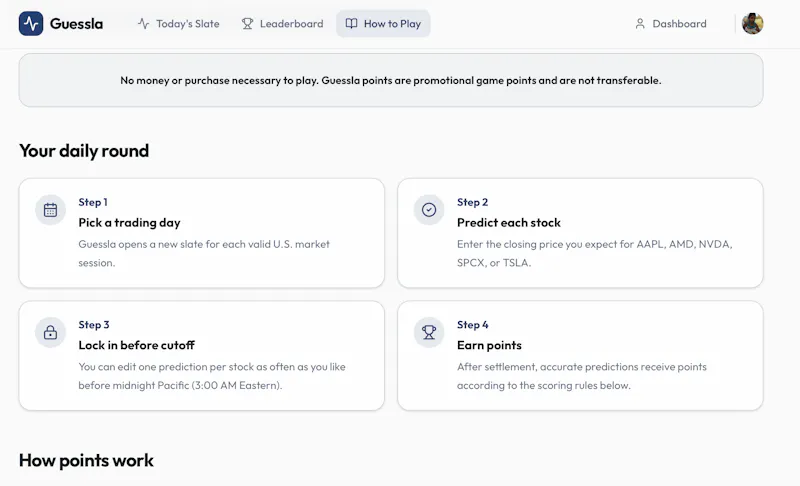Click the book icon beside How to Play
The width and height of the screenshot is (800, 486).
[352, 23]
